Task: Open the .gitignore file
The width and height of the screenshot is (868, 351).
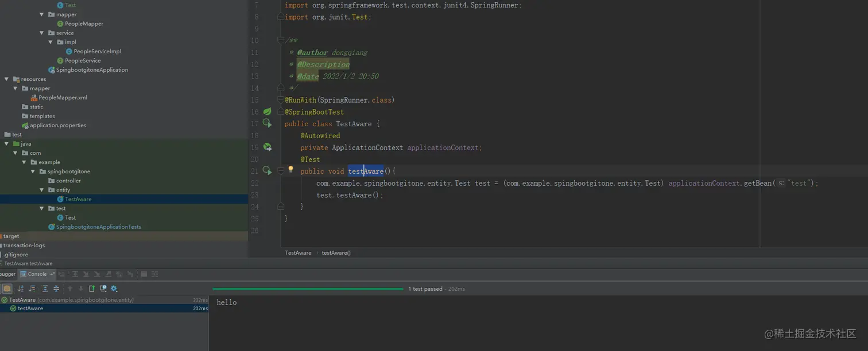Action: (x=15, y=254)
